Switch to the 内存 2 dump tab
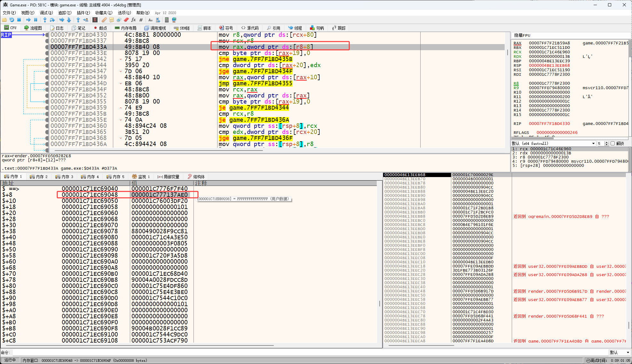Viewport: 632px width, 364px height. click(39, 177)
